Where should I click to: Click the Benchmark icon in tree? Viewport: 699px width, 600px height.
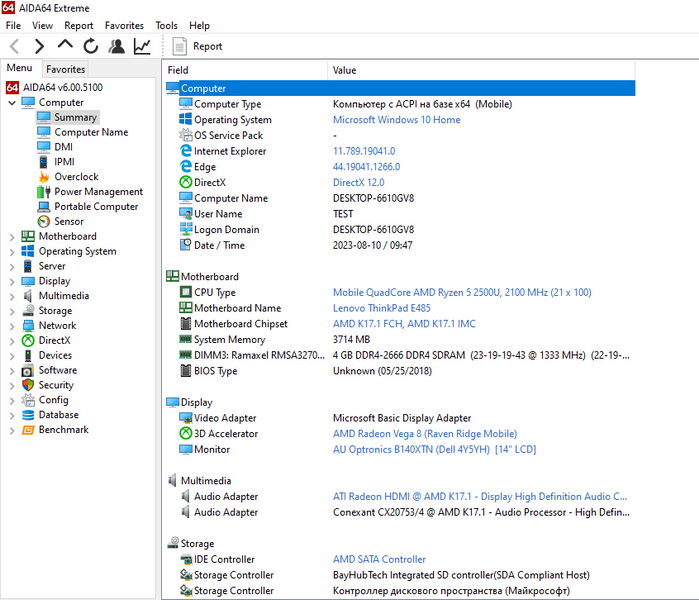tap(28, 430)
